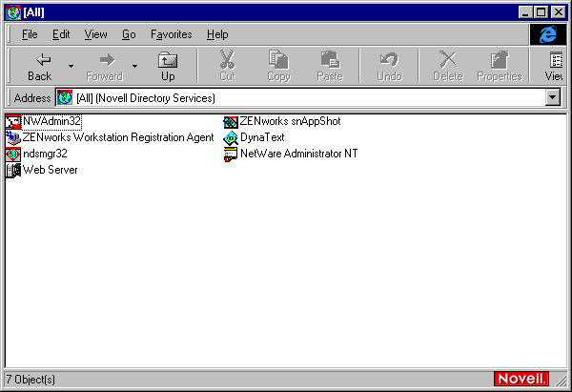Click the window resize grip corner

[562, 382]
